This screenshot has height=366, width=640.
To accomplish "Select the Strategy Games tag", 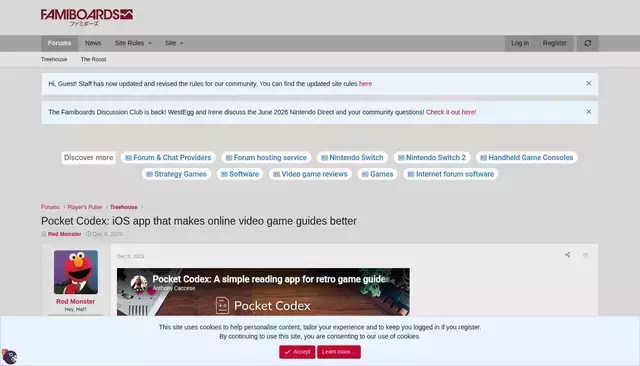I will 176,174.
